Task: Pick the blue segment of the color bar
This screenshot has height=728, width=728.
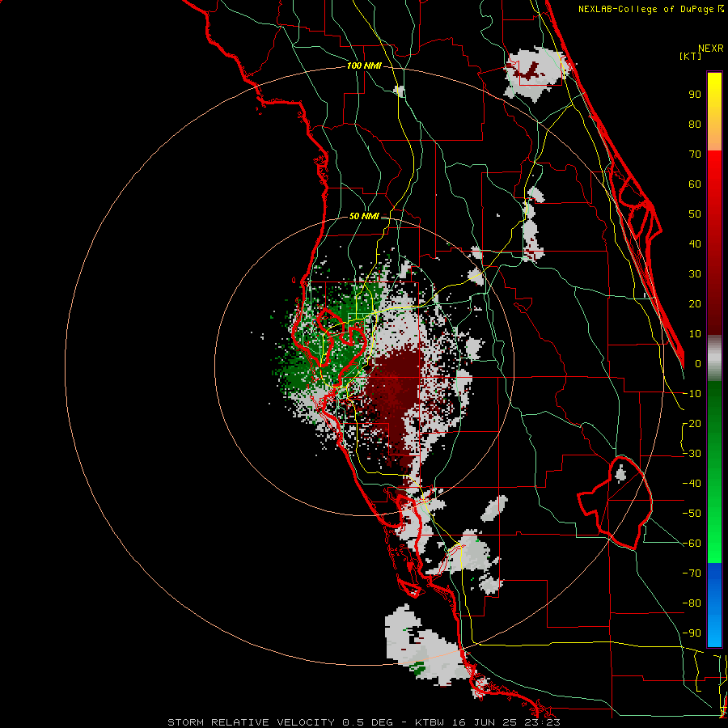Action: [714, 605]
